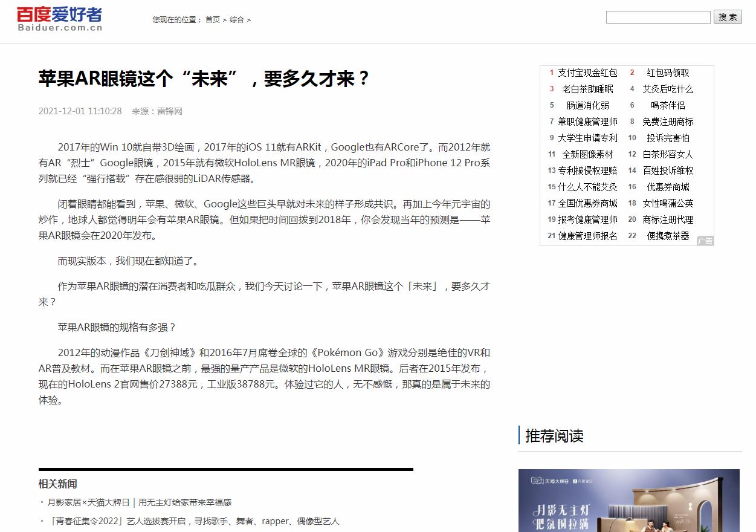
Task: Open related news 青春征集令2022 艺人选拔赛
Action: [195, 521]
